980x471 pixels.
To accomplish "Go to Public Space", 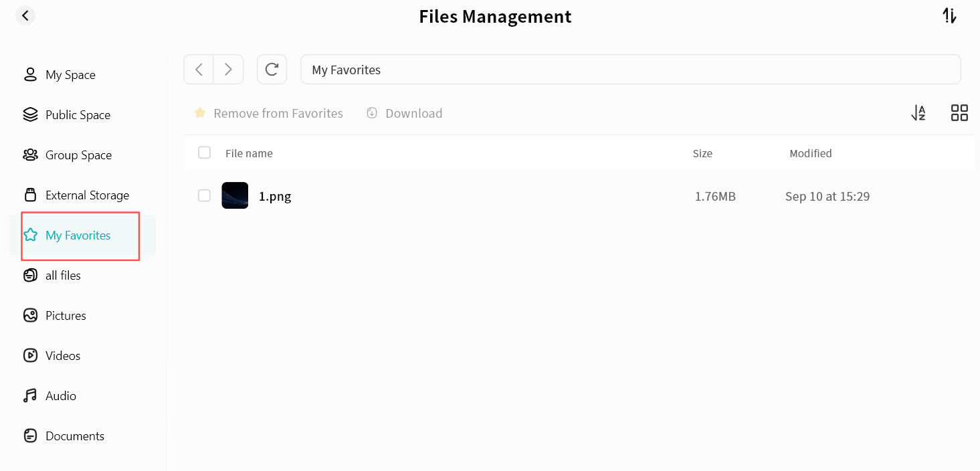I will click(78, 115).
